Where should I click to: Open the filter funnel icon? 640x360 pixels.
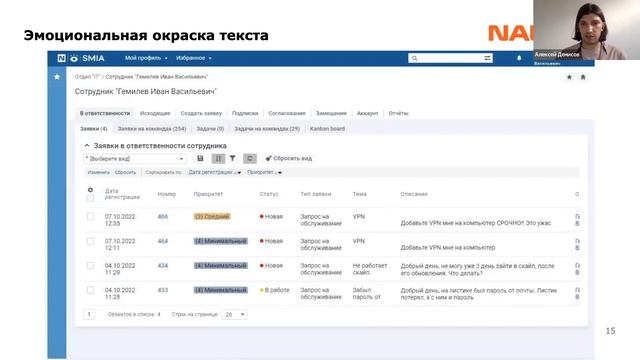pos(232,158)
